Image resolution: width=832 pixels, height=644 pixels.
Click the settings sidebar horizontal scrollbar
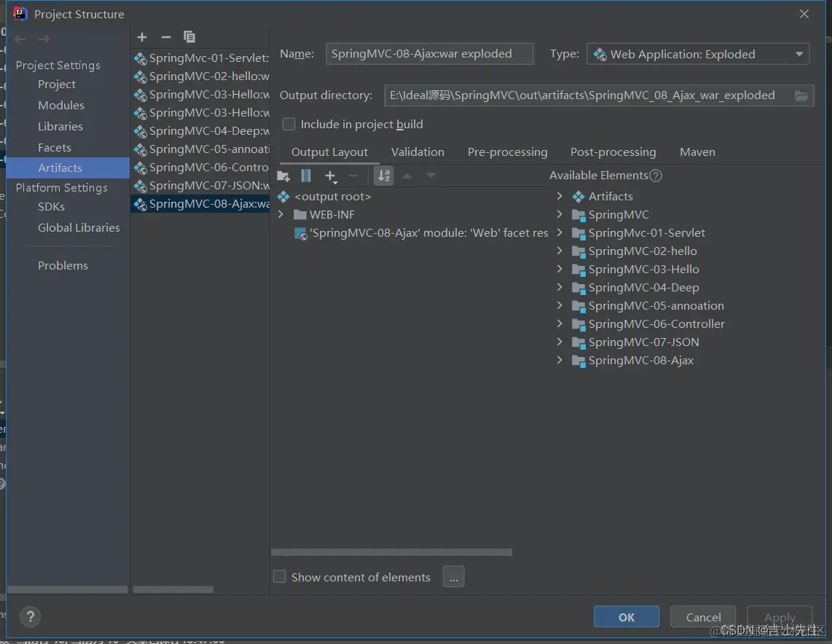pyautogui.click(x=67, y=589)
